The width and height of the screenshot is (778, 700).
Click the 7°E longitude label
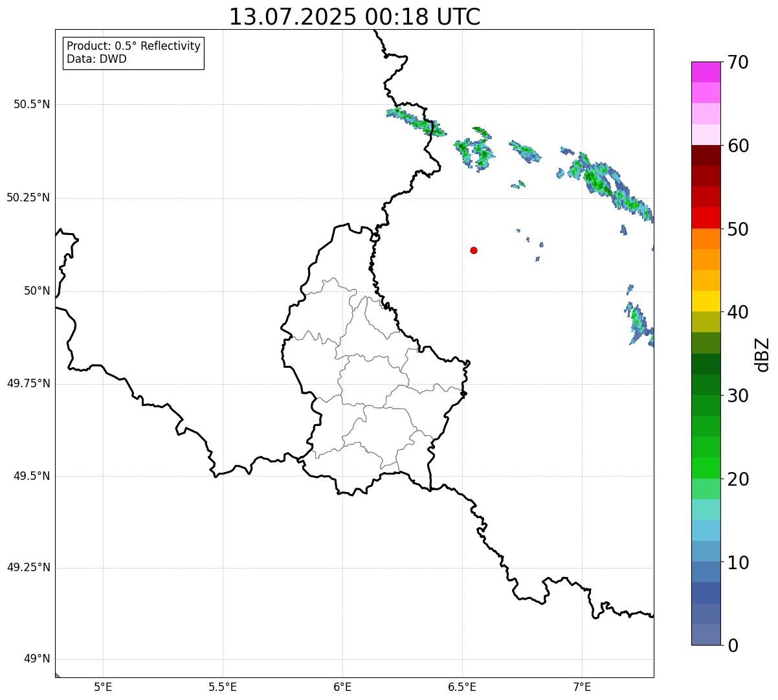coord(582,688)
